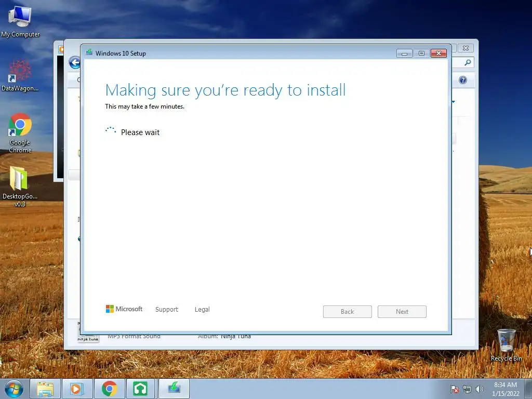The height and width of the screenshot is (399, 532).
Task: Click the Next button in Setup
Action: pos(402,312)
